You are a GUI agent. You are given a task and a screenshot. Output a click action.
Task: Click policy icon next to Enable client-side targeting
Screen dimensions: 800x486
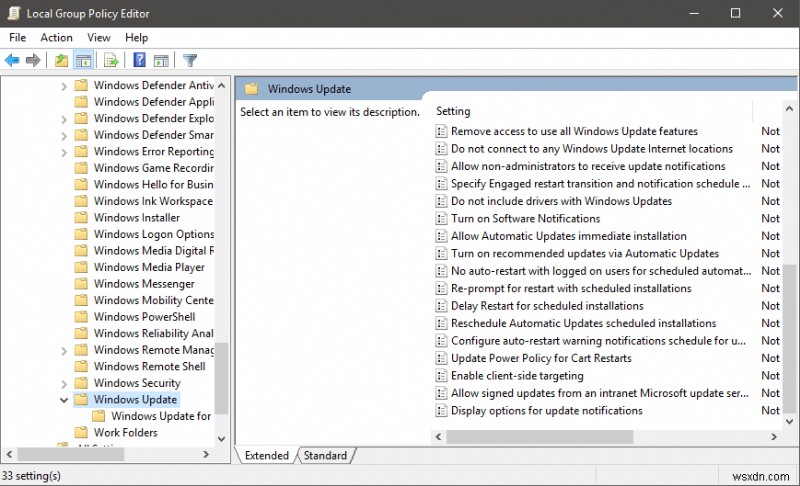click(441, 376)
